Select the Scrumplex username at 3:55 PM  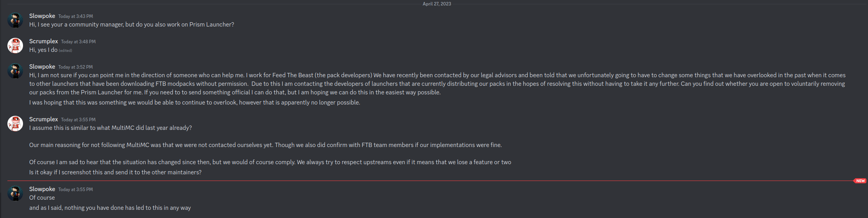tap(43, 119)
